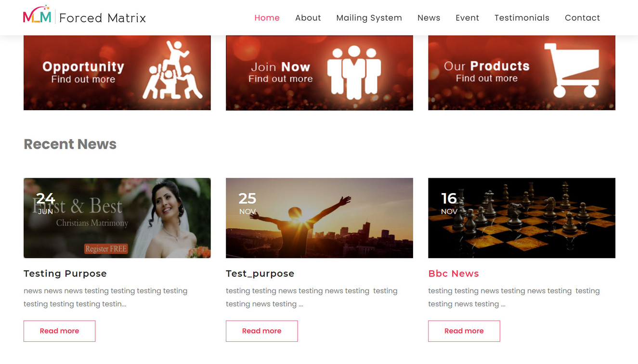Click the teamwork figures icon on the Opportunity banner
The image size is (638, 364).
(x=172, y=70)
